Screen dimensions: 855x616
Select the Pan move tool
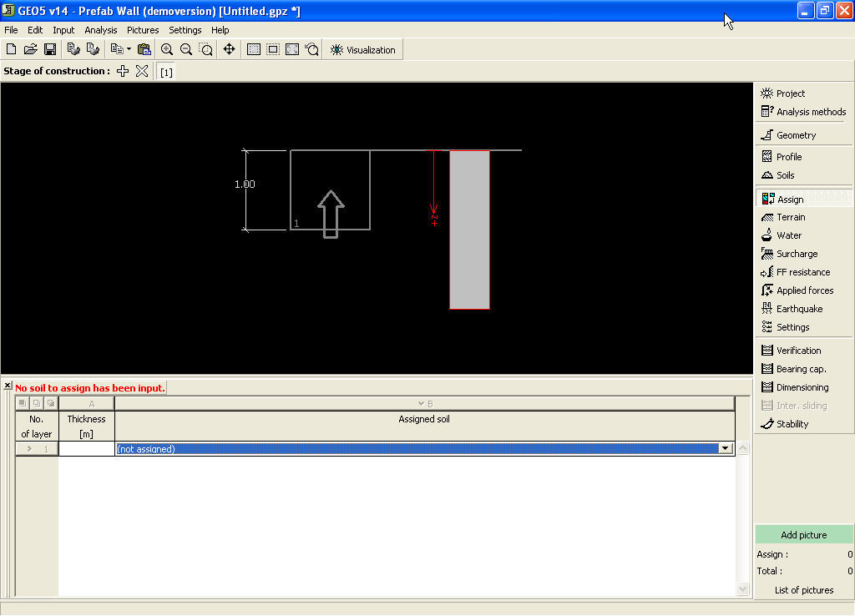[x=229, y=49]
